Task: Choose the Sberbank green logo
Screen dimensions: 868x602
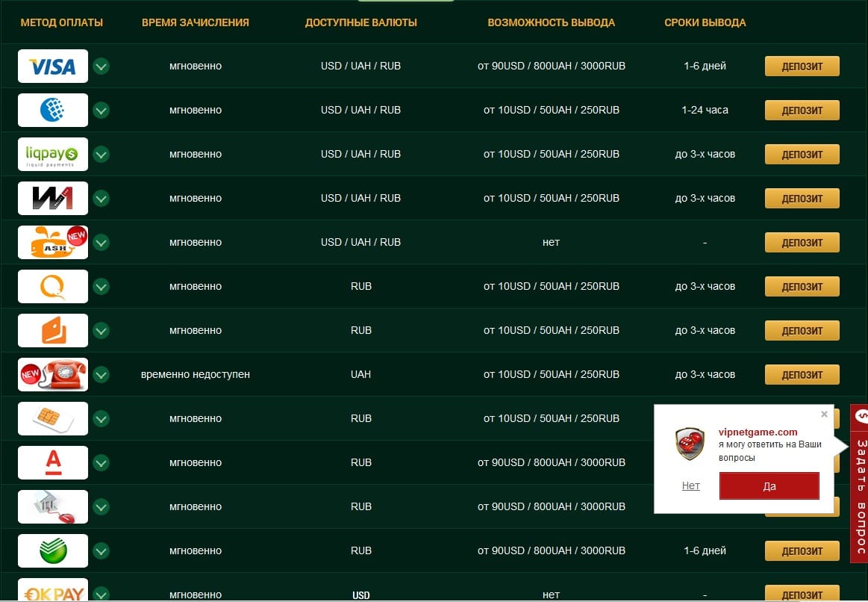Action: coord(52,551)
